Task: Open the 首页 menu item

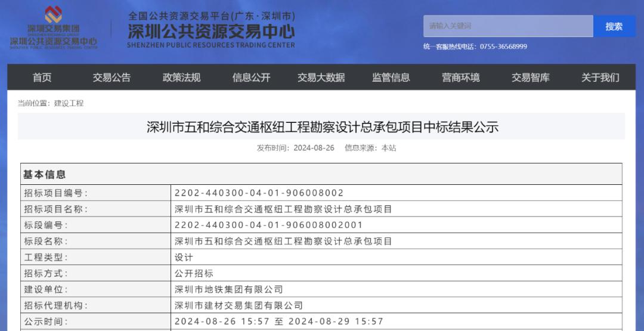Action: (42, 77)
